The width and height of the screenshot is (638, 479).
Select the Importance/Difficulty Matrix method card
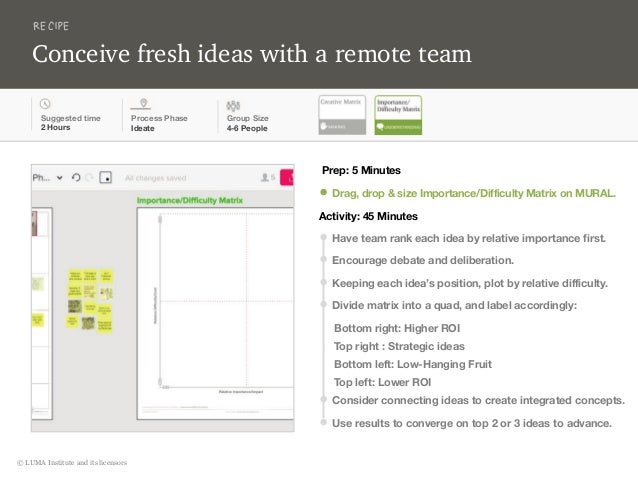click(x=398, y=115)
